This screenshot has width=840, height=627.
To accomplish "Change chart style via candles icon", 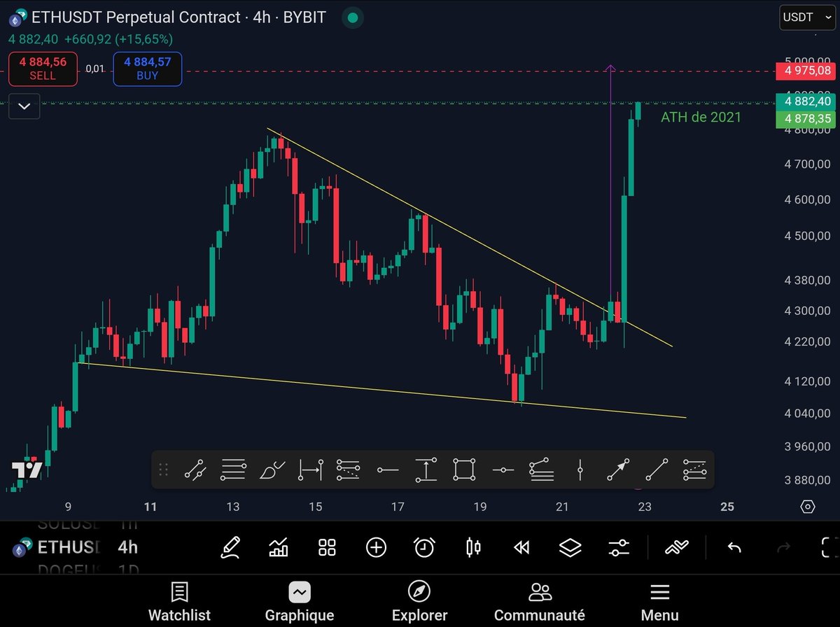I will (472, 547).
